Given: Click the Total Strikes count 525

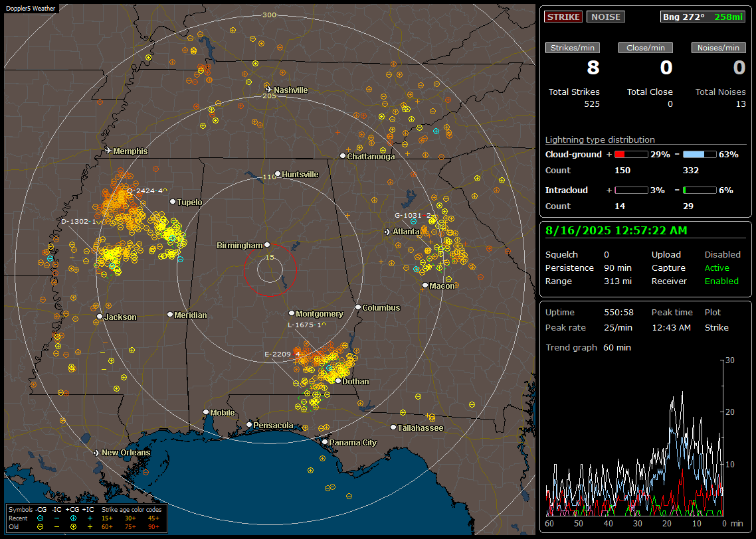Looking at the screenshot, I should (592, 104).
